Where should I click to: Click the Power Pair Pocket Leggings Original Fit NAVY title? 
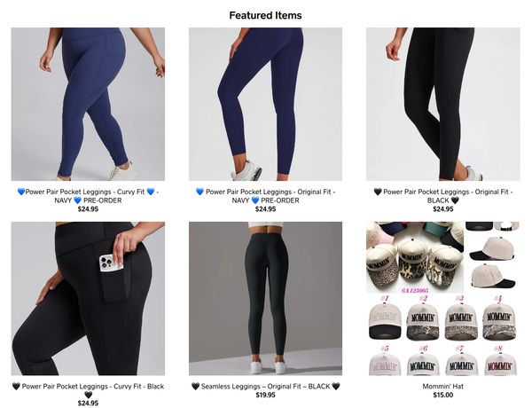click(265, 196)
